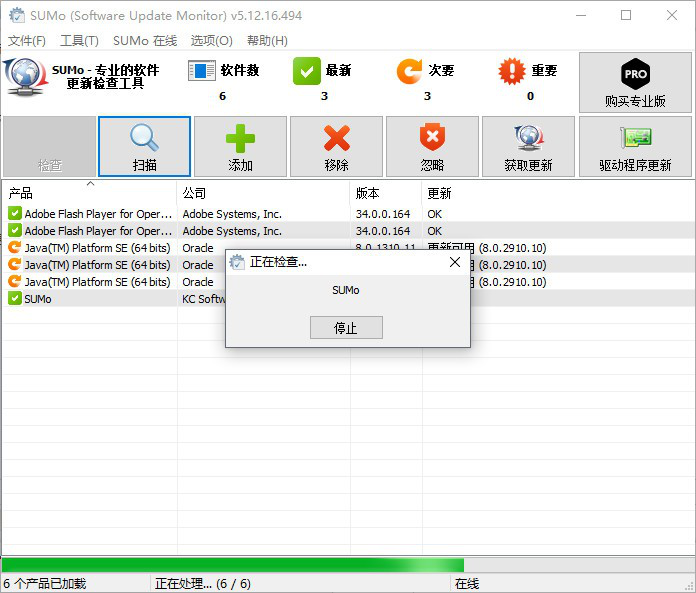The height and width of the screenshot is (593, 696).
Task: Open the 帮助(H) menu
Action: pyautogui.click(x=267, y=41)
